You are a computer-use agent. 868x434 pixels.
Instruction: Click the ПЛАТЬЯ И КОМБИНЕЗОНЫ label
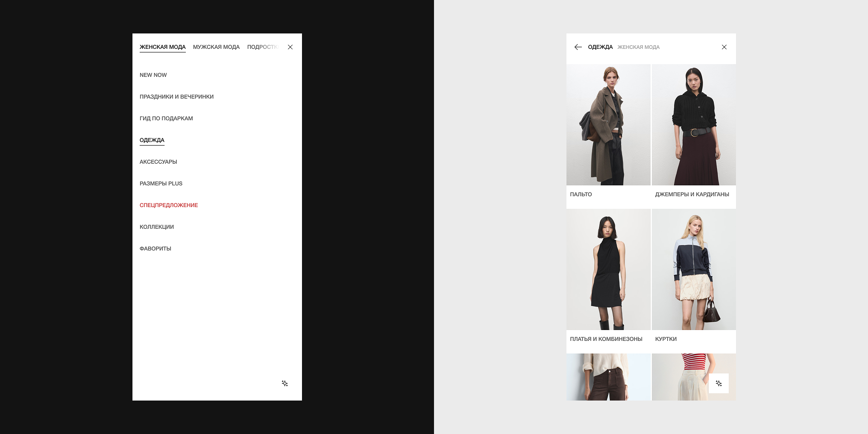606,339
